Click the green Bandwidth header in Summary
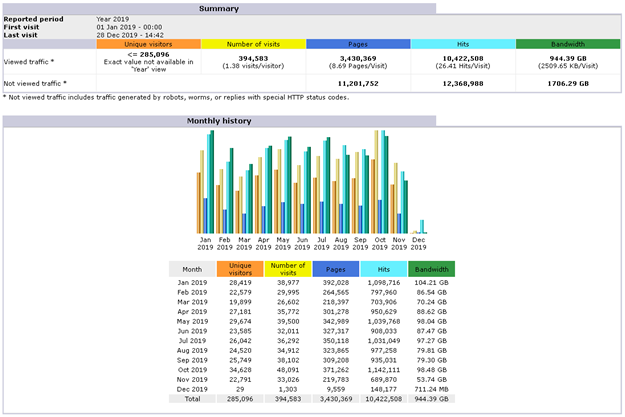This screenshot has width=625, height=417. click(568, 45)
